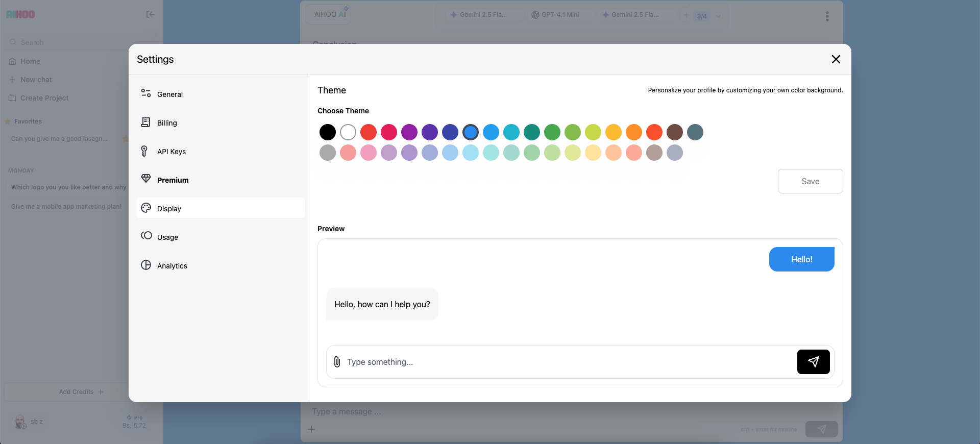Click the Usage rings icon
980x444 pixels.
pyautogui.click(x=146, y=236)
